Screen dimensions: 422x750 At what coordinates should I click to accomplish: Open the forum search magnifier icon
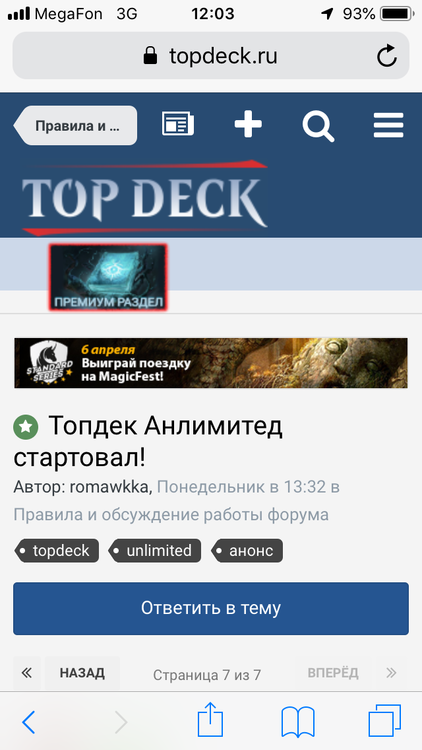click(x=318, y=126)
